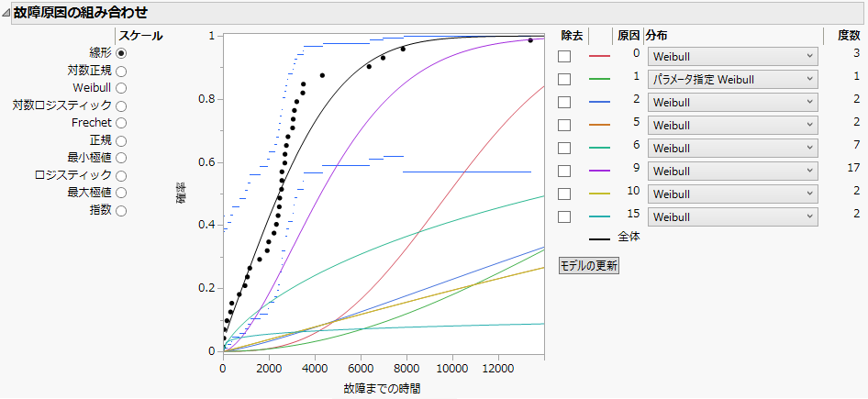
Task: Click the 度数 column header
Action: pos(849,36)
